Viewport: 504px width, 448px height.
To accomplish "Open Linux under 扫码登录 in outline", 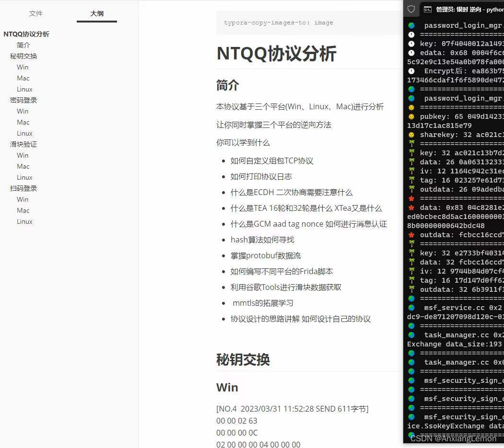I will [24, 221].
